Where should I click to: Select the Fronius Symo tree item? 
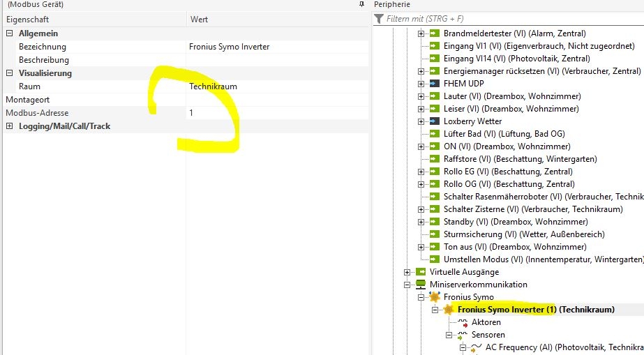point(469,296)
